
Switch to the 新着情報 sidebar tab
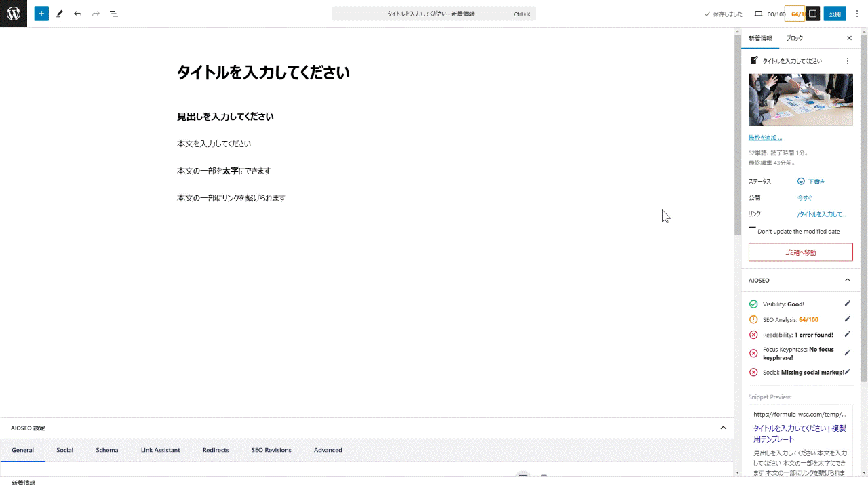(x=760, y=38)
